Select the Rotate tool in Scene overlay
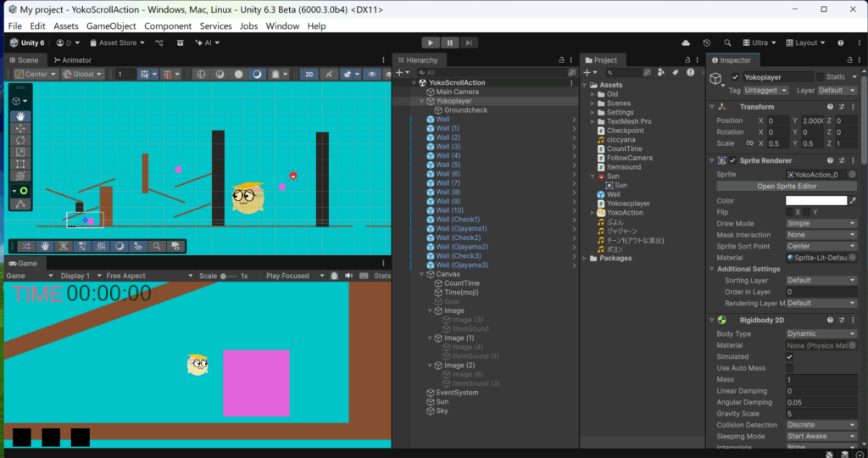 pyautogui.click(x=20, y=140)
